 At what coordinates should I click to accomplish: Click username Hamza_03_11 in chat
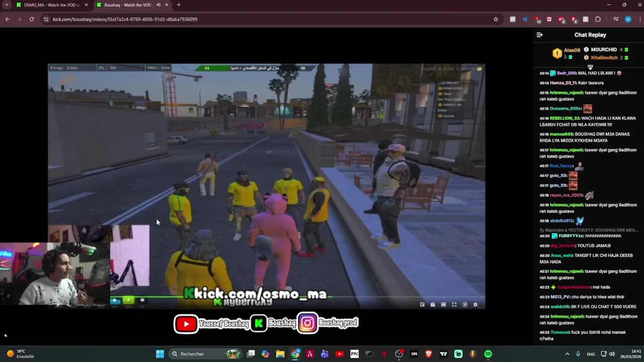tap(563, 83)
